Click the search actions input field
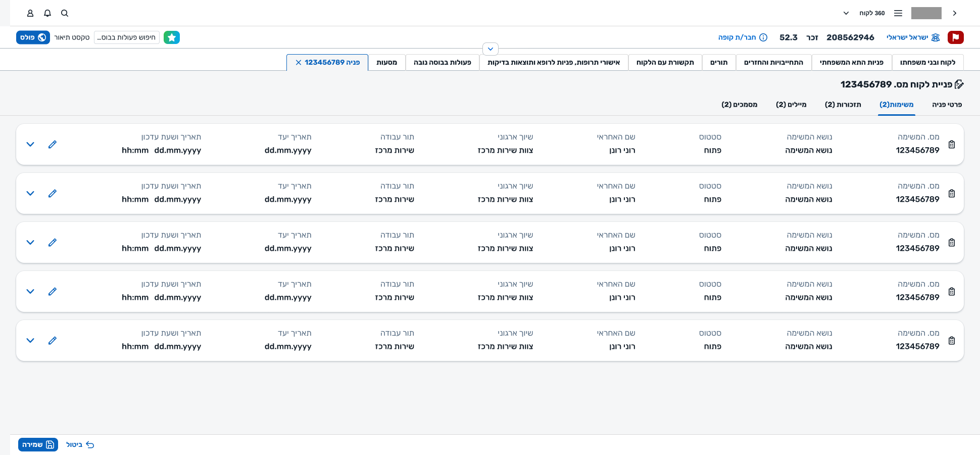 pos(127,37)
